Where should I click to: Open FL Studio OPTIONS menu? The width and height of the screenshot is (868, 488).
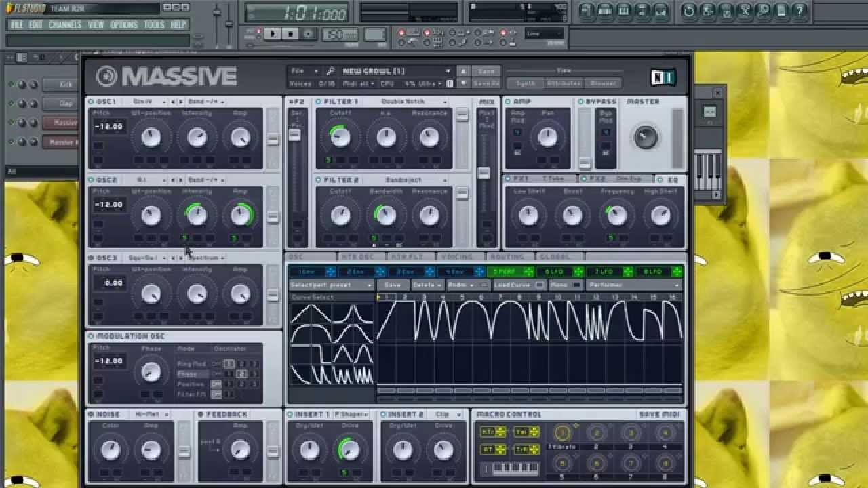click(x=123, y=25)
